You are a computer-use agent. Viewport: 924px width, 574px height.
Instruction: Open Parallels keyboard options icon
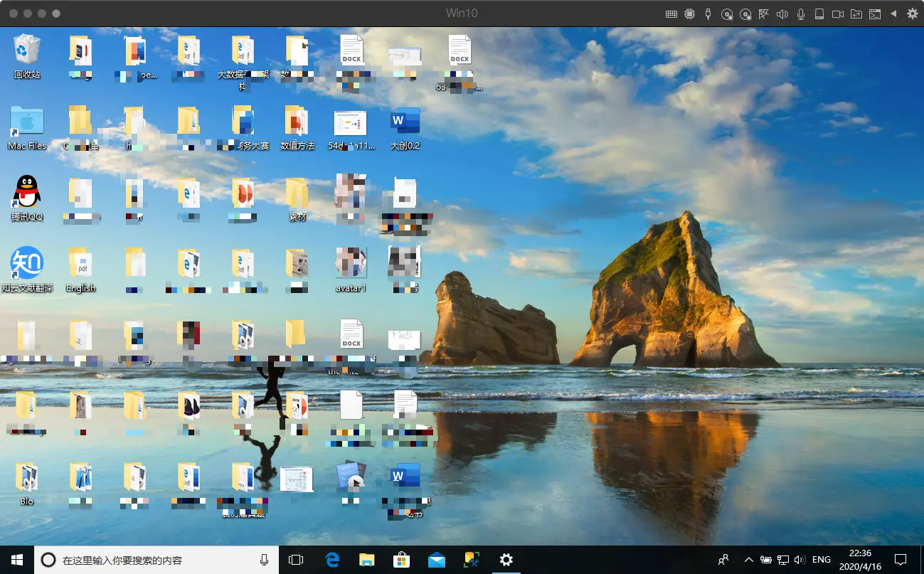pos(671,14)
